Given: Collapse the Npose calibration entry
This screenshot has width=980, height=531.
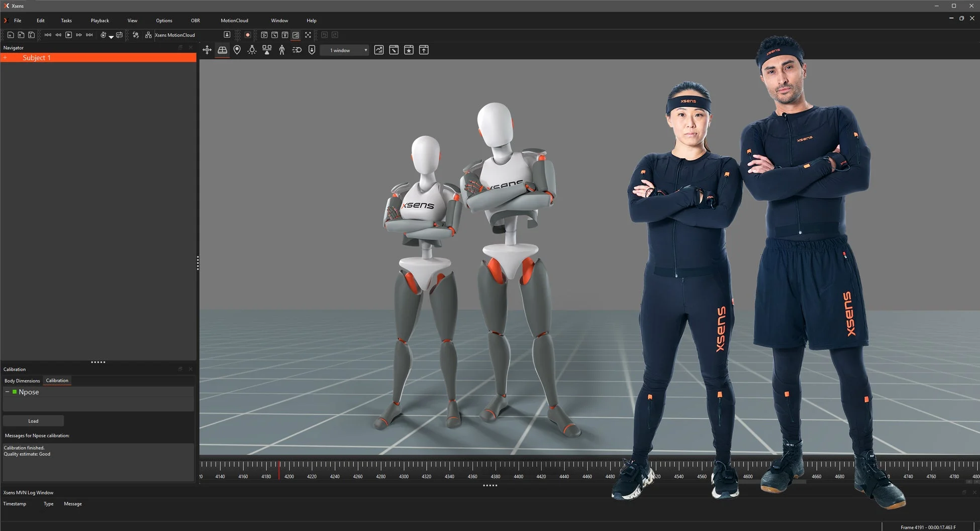Looking at the screenshot, I should [x=7, y=392].
